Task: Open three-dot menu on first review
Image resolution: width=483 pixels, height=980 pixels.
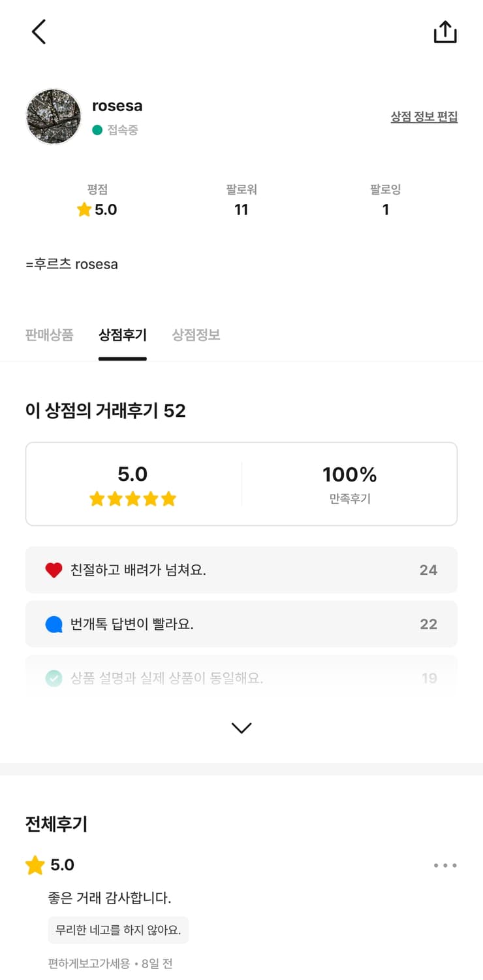Action: click(x=445, y=866)
